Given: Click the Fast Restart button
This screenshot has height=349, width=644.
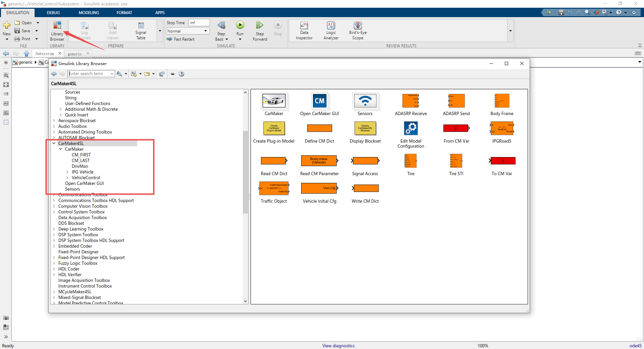Looking at the screenshot, I should 181,39.
